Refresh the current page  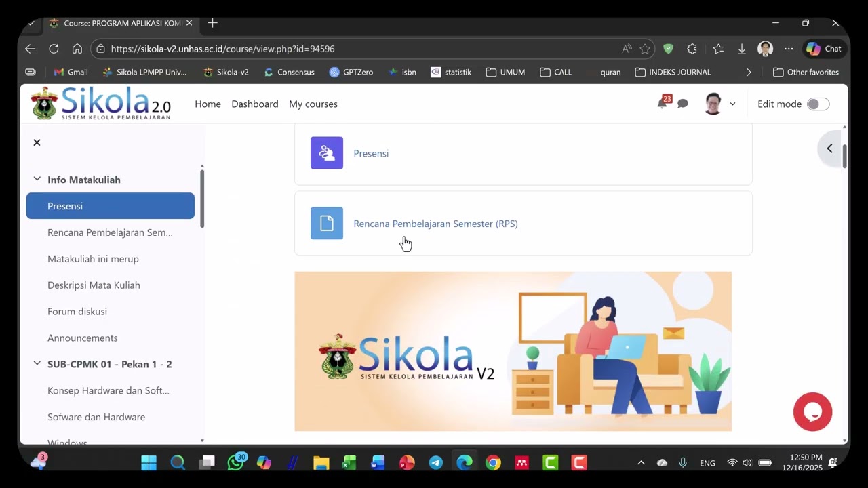[x=54, y=49]
